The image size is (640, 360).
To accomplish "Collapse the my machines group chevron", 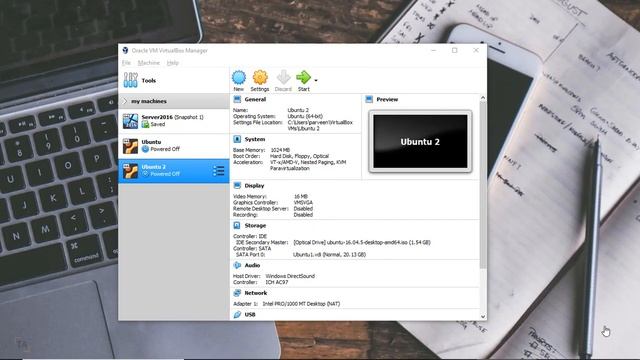I will click(x=125, y=101).
